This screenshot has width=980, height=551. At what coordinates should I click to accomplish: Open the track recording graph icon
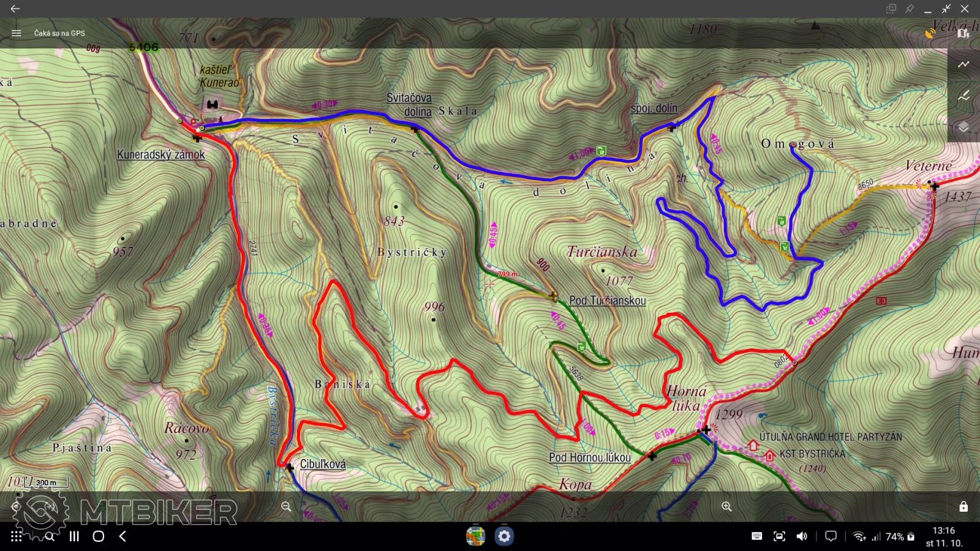click(x=963, y=64)
